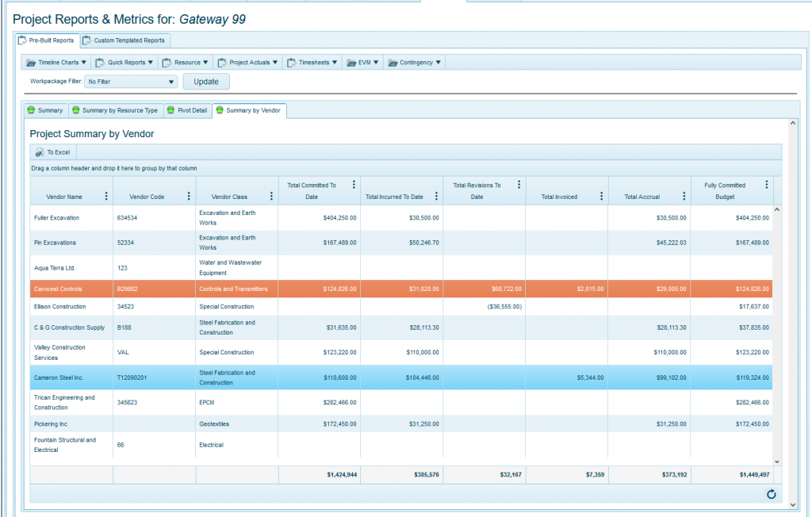Screen dimensions: 812x517
Task: Open the Vendor Name column options menu
Action: (x=106, y=195)
